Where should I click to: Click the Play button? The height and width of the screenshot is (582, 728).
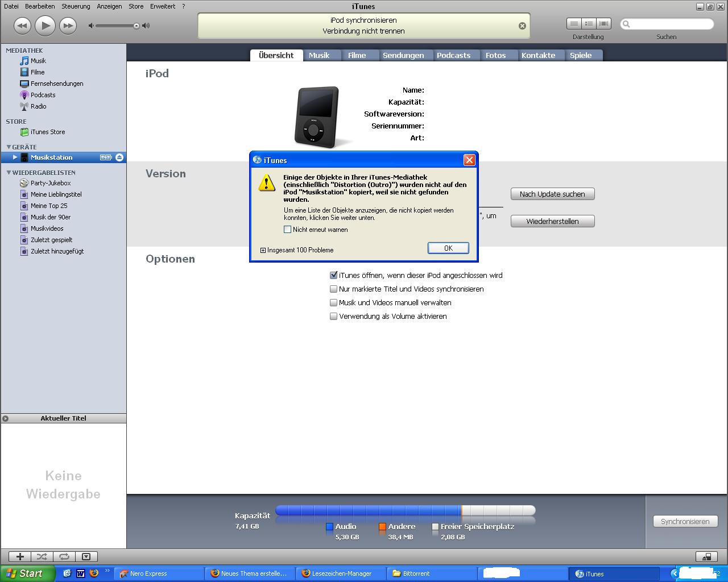pyautogui.click(x=45, y=26)
